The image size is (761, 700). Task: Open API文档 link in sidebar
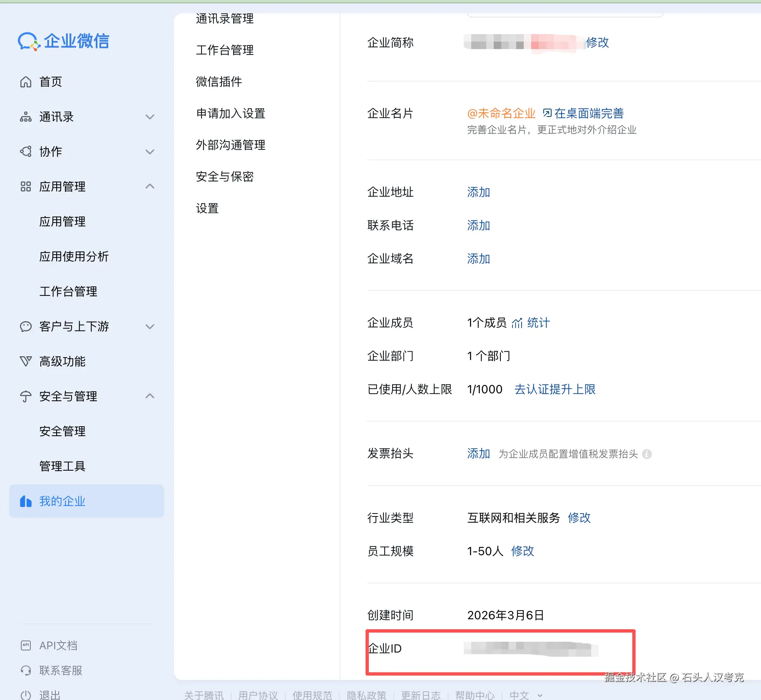coord(58,645)
